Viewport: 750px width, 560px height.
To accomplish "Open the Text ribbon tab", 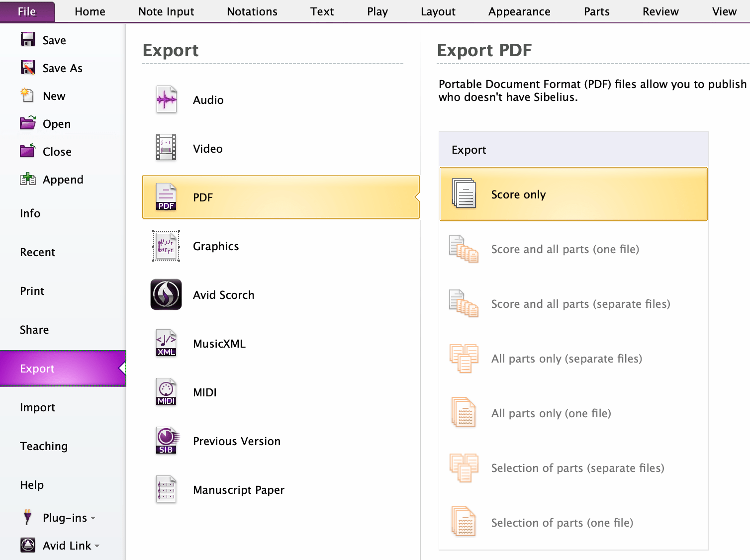I will (x=322, y=11).
